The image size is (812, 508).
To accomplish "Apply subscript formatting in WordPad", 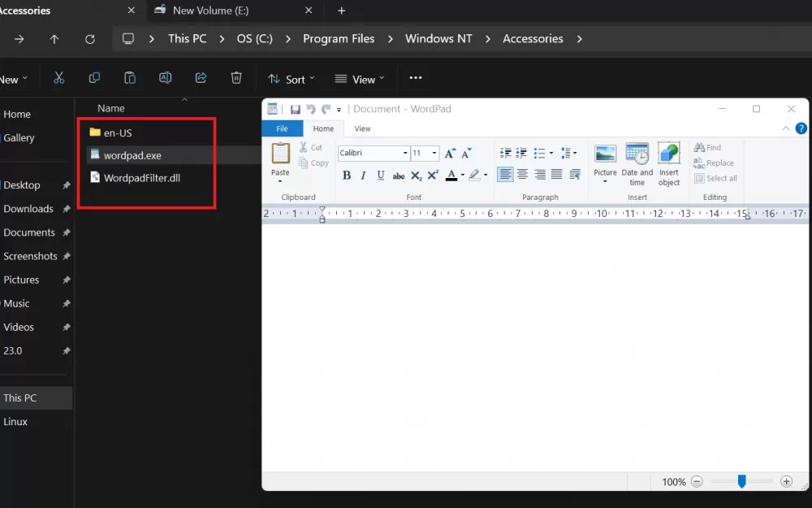I will click(417, 176).
